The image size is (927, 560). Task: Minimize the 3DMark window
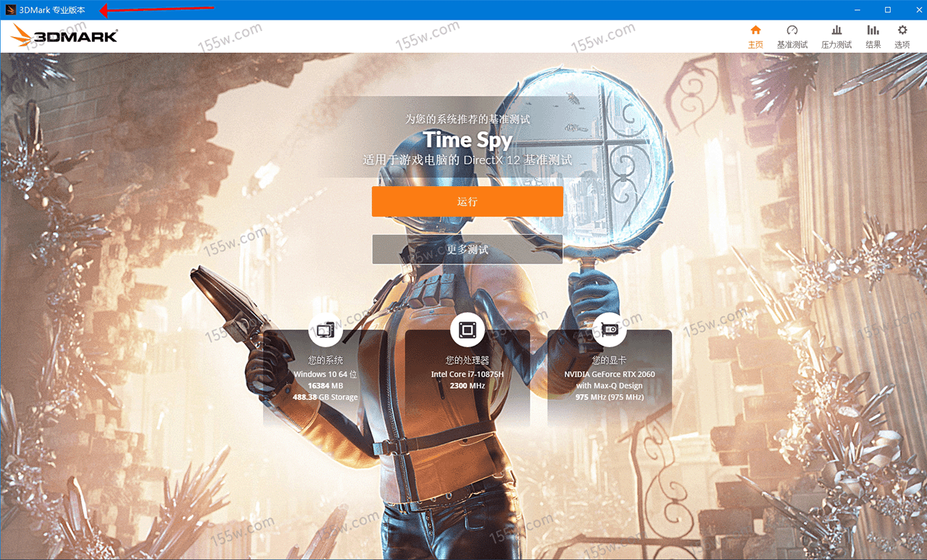pos(857,10)
